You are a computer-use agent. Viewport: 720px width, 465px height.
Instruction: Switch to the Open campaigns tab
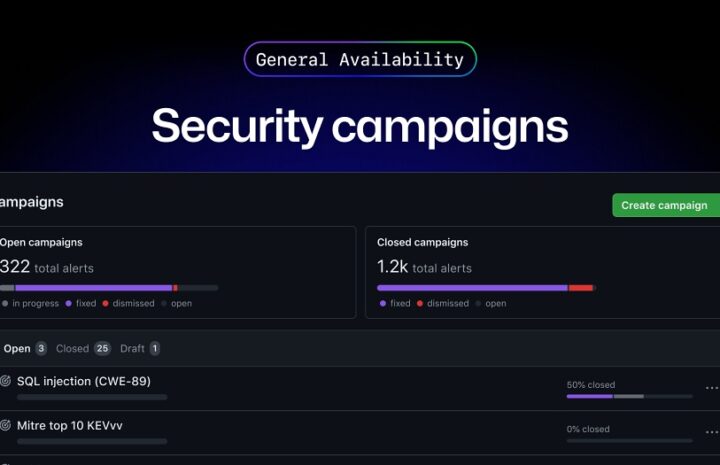[x=24, y=348]
